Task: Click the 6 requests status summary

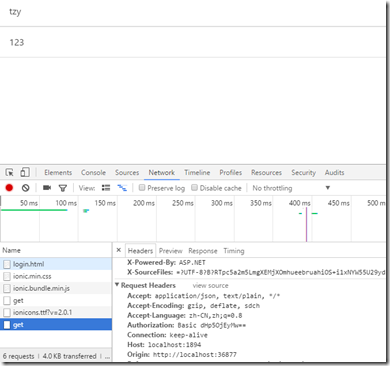Action: point(18,356)
